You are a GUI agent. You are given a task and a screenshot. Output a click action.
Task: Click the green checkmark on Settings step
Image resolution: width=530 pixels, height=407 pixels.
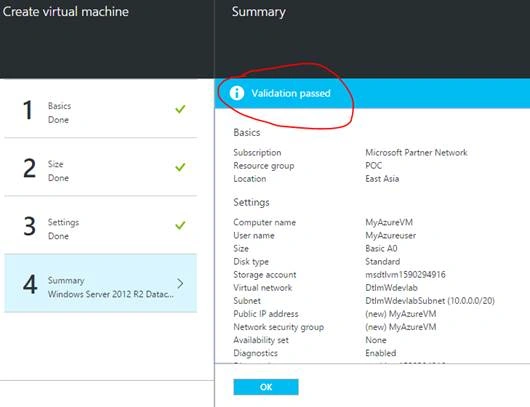180,225
